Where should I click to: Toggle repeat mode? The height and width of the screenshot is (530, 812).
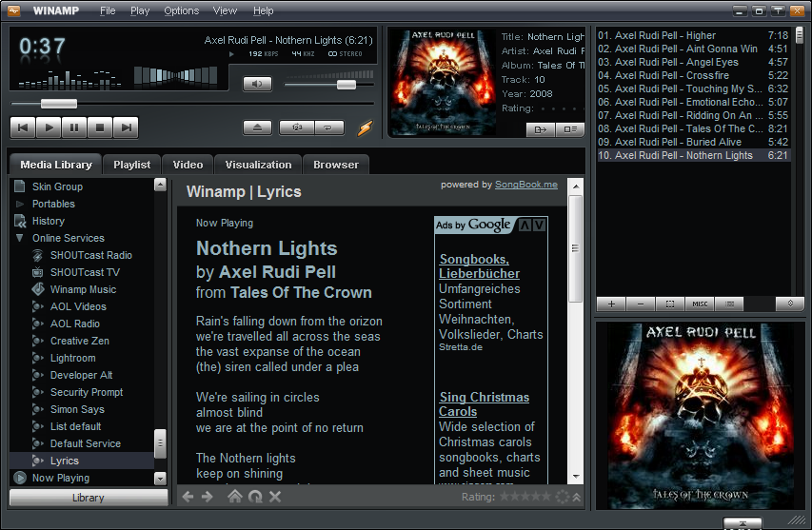(328, 128)
